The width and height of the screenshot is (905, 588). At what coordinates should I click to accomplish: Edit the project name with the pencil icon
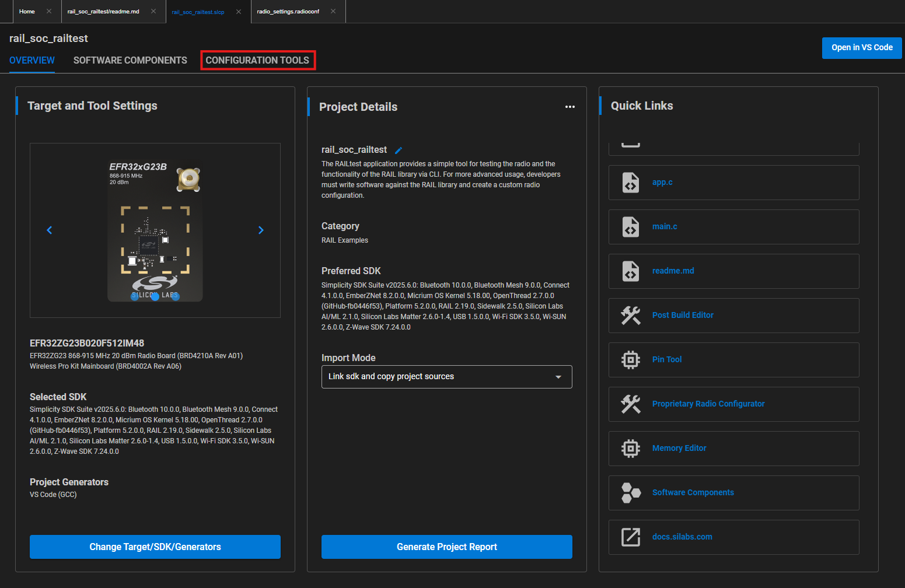click(x=398, y=150)
